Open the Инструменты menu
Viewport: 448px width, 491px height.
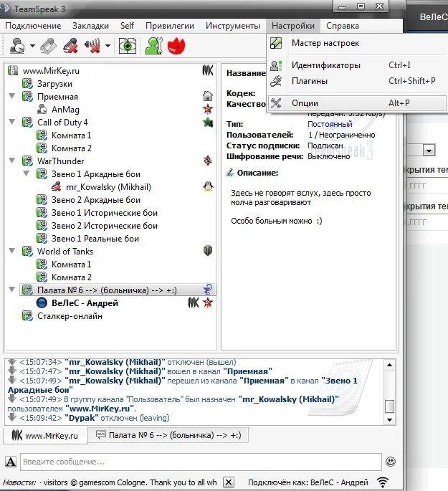tap(233, 26)
